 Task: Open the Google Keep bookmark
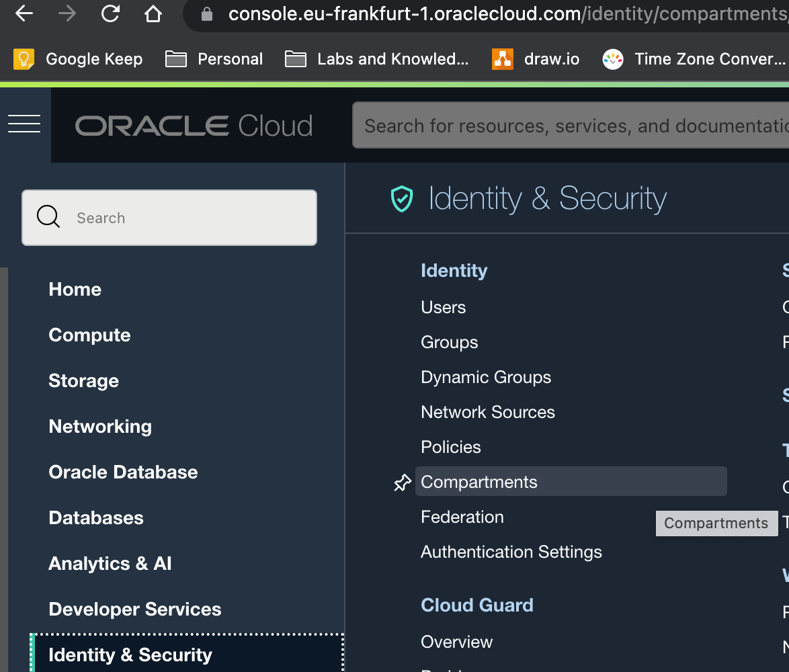[79, 59]
